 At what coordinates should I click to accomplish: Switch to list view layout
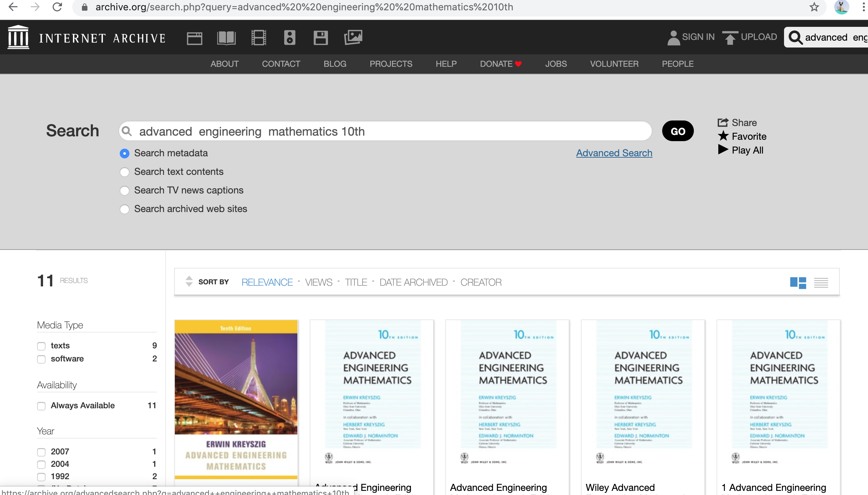[821, 283]
